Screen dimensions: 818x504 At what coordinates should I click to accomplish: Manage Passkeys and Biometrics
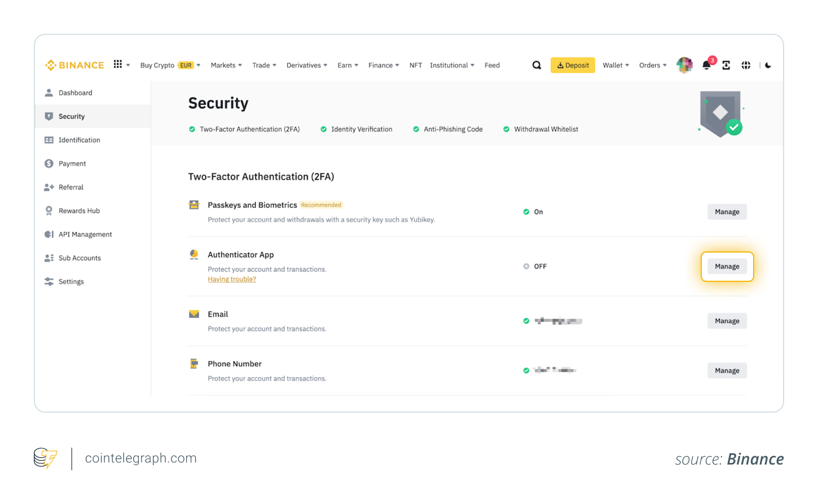pyautogui.click(x=727, y=212)
